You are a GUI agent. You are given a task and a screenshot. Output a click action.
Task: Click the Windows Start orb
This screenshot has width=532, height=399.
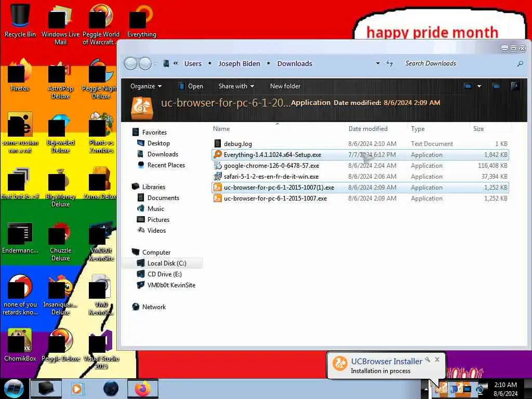point(14,389)
